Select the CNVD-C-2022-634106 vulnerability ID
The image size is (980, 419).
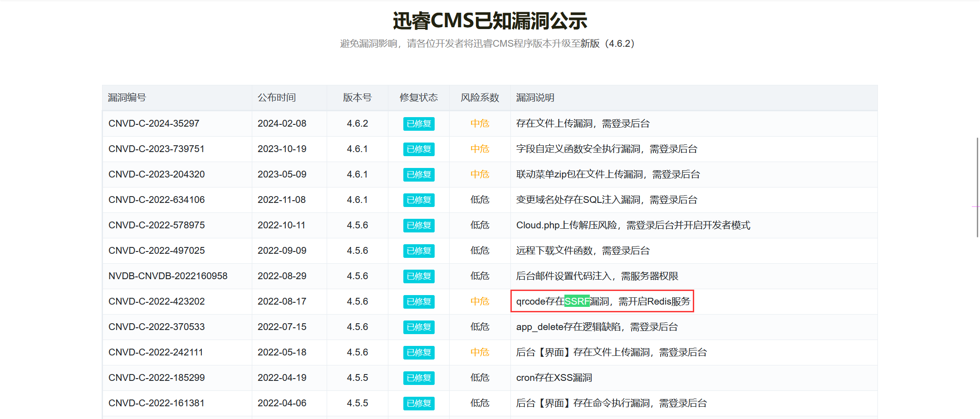point(157,200)
